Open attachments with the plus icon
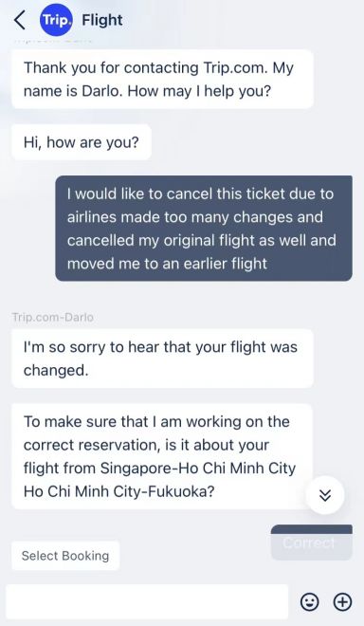Screen dimensions: 364x626 coord(343,601)
